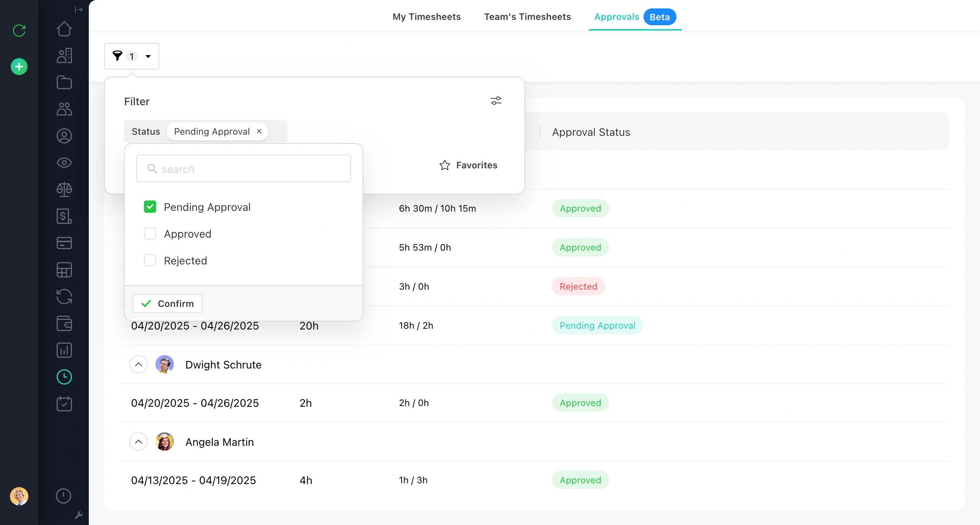
Task: Click the green plus quick-add button
Action: coord(19,67)
